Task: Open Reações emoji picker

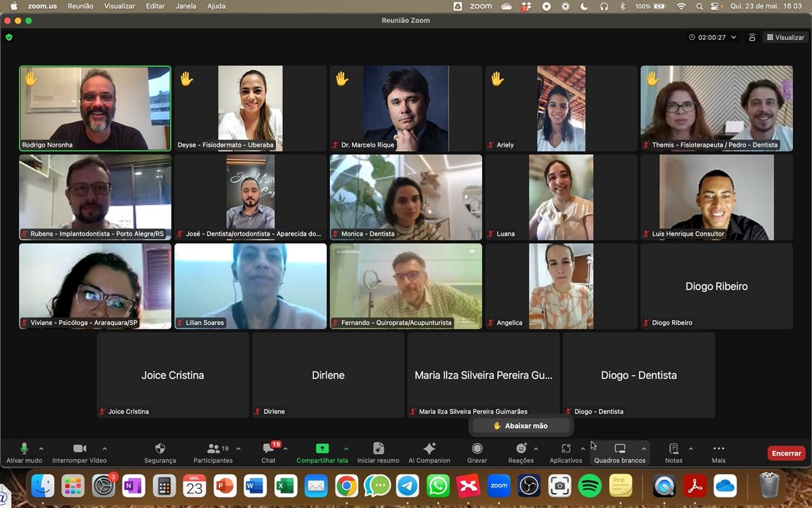Action: 521,452
